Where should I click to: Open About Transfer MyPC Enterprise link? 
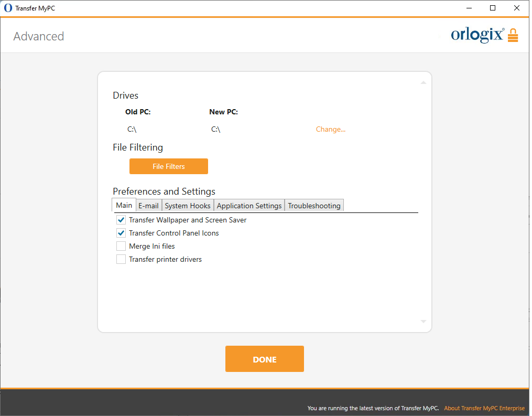(x=484, y=408)
